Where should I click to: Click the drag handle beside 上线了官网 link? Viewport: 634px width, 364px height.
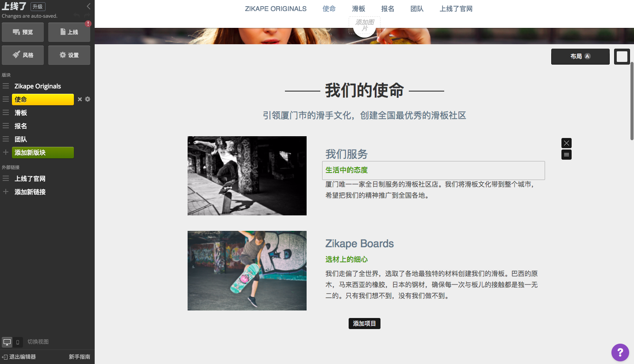6,179
